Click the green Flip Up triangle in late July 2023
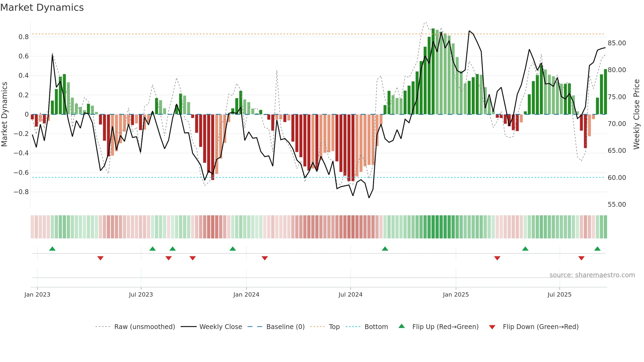This screenshot has width=644, height=362. pos(152,249)
